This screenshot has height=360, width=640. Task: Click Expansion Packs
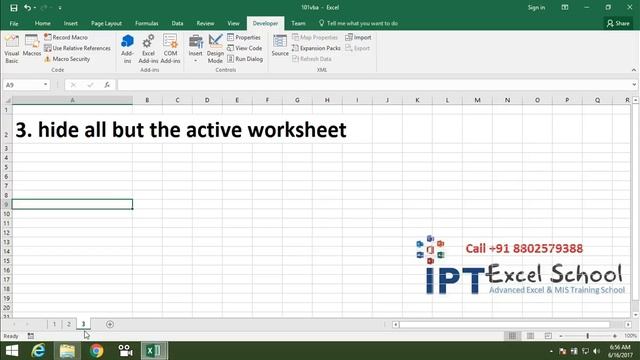click(x=316, y=48)
